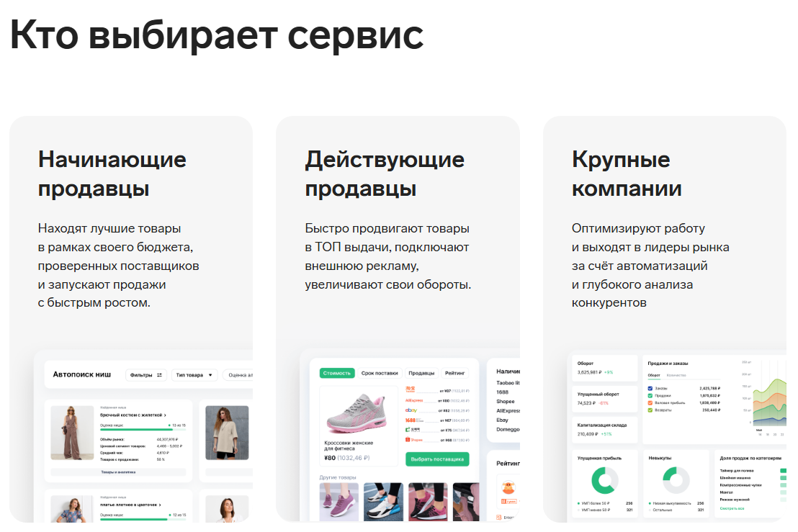Toggle the orange Валовая прибыль checkbox
This screenshot has width=798, height=532.
650,403
